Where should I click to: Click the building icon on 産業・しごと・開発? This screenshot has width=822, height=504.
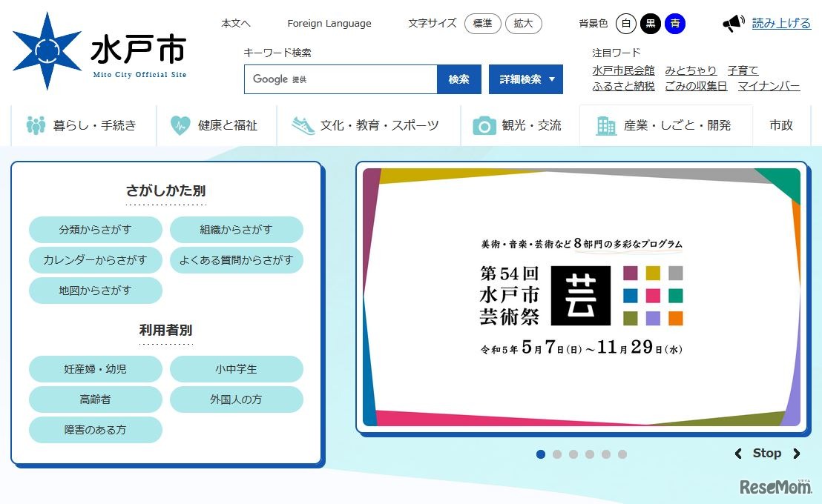608,125
